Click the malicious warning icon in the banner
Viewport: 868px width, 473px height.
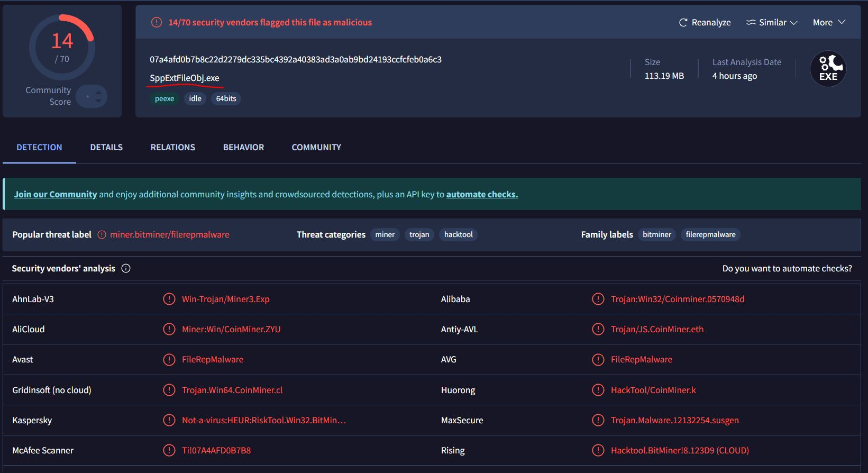pyautogui.click(x=157, y=22)
